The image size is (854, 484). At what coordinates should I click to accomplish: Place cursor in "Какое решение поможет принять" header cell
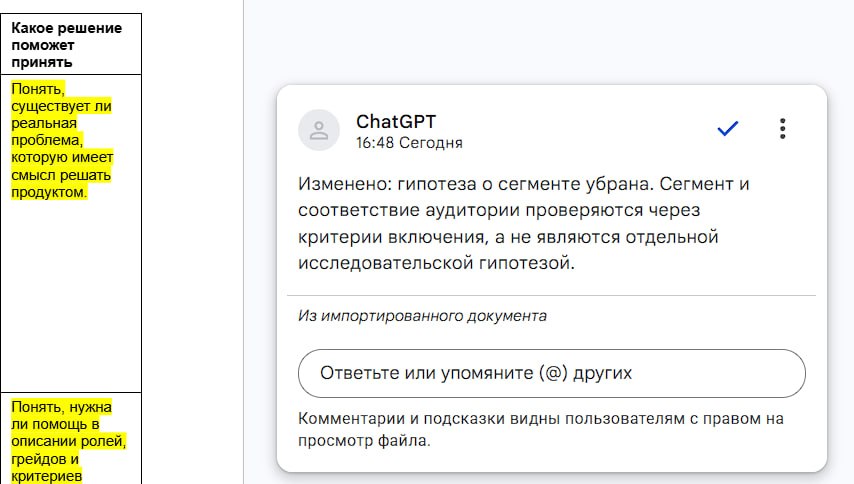[x=71, y=45]
